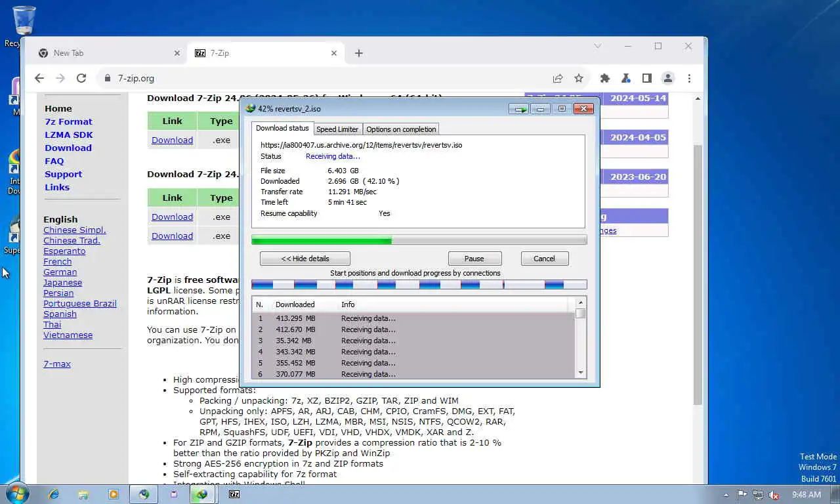This screenshot has height=504, width=840.
Task: Switch language to Chinese Simpl.
Action: [x=75, y=230]
